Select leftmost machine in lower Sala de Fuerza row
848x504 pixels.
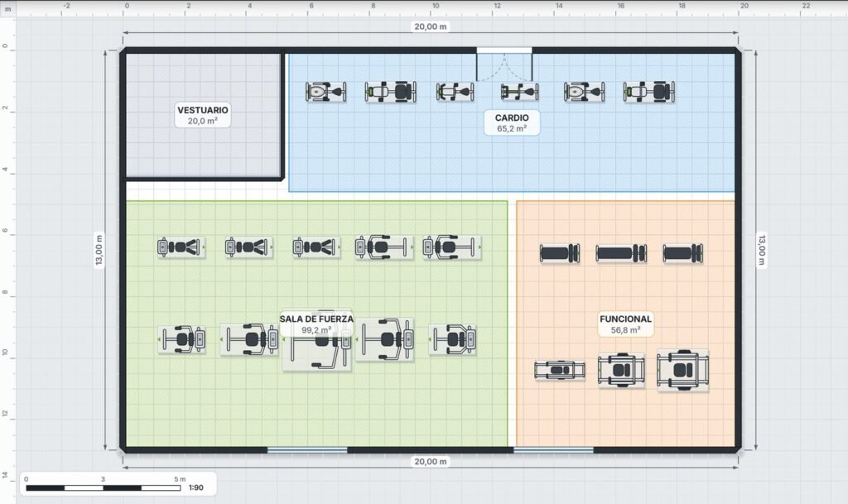click(x=181, y=340)
